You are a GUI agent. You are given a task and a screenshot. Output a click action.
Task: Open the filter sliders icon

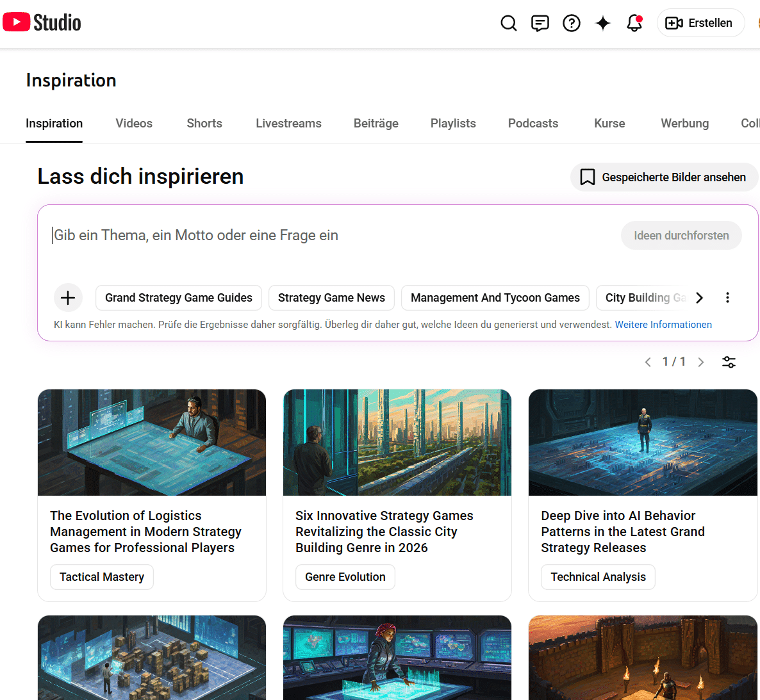pyautogui.click(x=729, y=362)
